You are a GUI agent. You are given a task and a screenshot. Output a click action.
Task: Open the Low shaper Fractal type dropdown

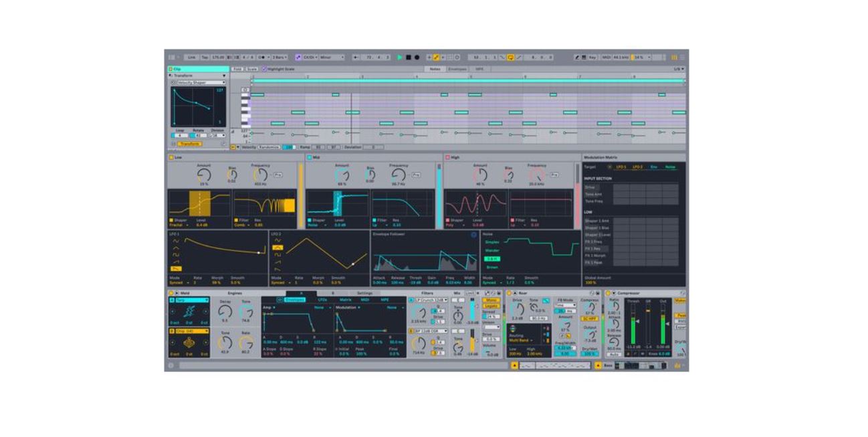point(179,226)
